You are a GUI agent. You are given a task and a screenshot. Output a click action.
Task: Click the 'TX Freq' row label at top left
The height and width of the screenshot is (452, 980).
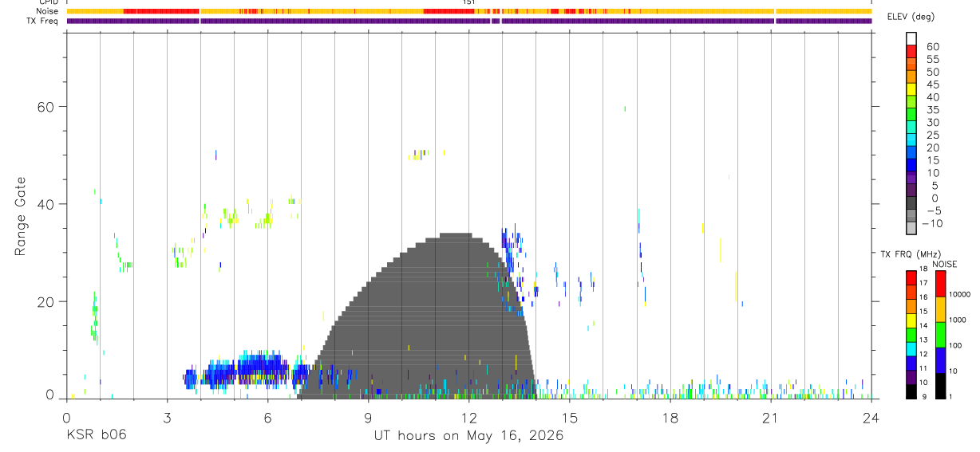click(x=43, y=21)
